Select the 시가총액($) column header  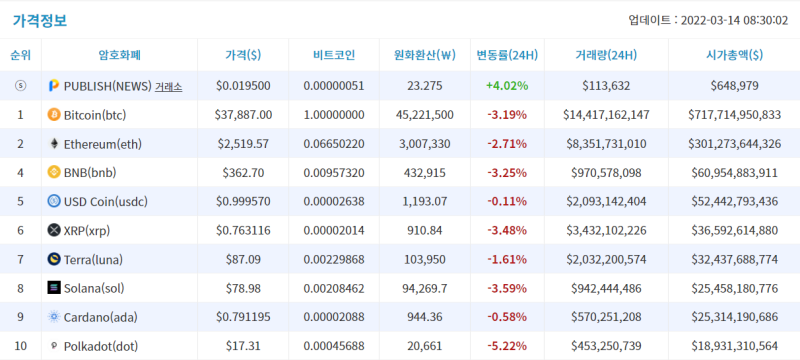tap(734, 55)
